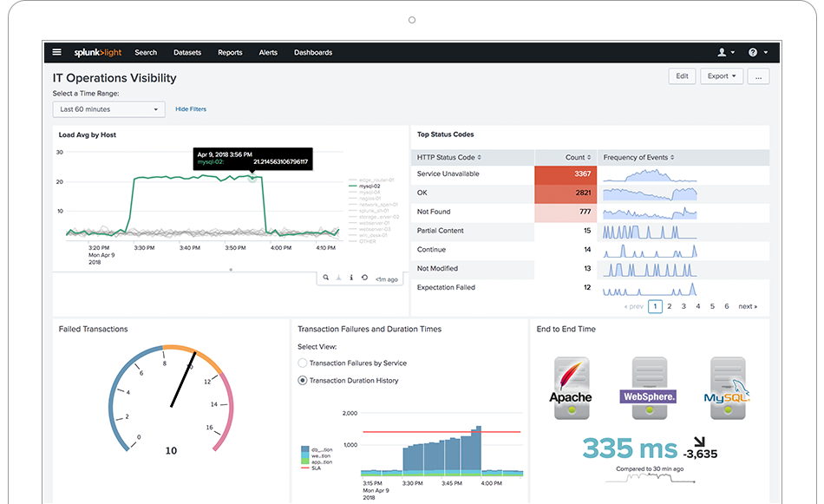Sort by Frequency of Events column
824x504 pixels.
pyautogui.click(x=638, y=157)
